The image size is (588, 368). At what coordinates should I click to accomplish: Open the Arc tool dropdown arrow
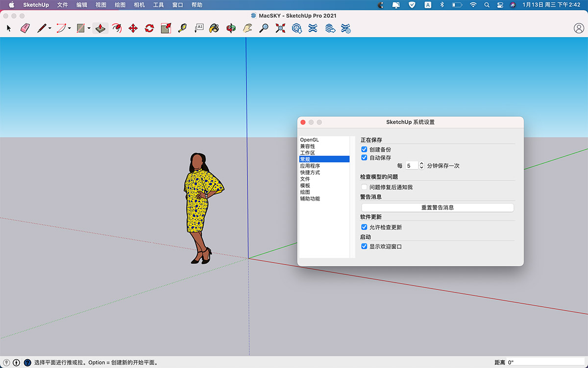click(70, 28)
